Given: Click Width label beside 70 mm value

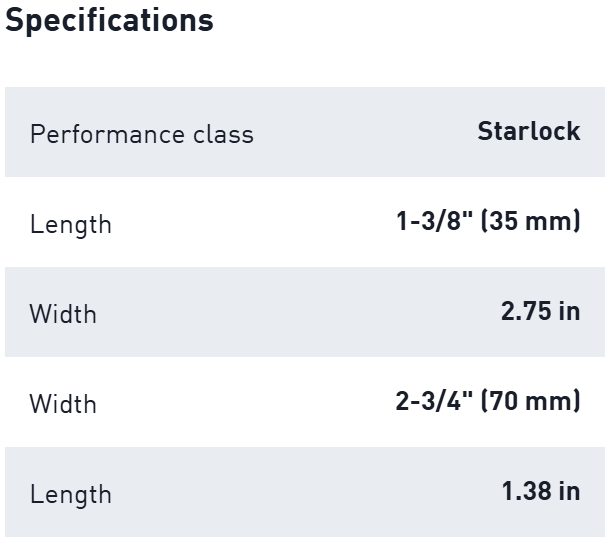Looking at the screenshot, I should 63,404.
